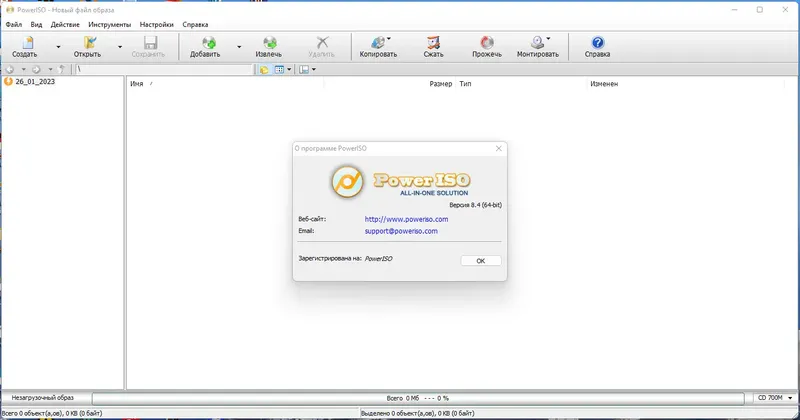
Task: Open the panel layout dropdown arrow
Action: click(x=314, y=69)
